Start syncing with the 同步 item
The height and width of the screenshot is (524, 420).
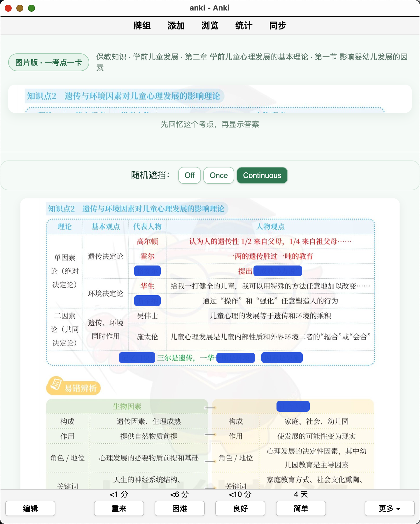tap(278, 26)
